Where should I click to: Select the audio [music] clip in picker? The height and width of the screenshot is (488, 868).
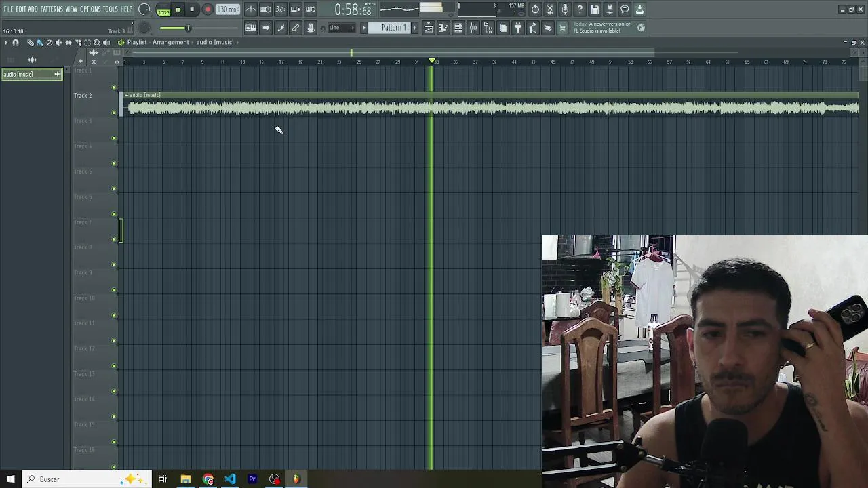point(31,74)
